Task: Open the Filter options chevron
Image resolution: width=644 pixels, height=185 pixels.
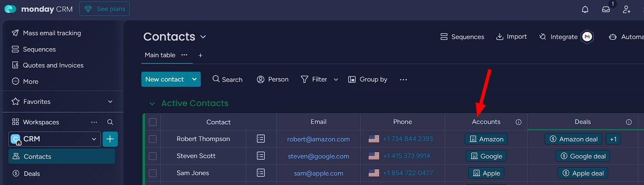Action: 336,80
